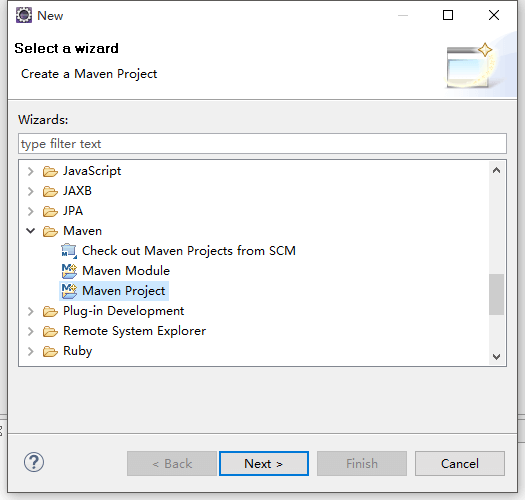Screen dimensions: 525x500
Task: Click the Plug-in Development folder icon
Action: coord(50,311)
